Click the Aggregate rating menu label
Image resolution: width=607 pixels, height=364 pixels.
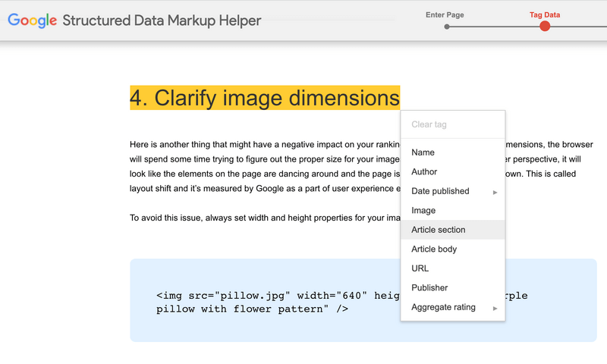443,307
